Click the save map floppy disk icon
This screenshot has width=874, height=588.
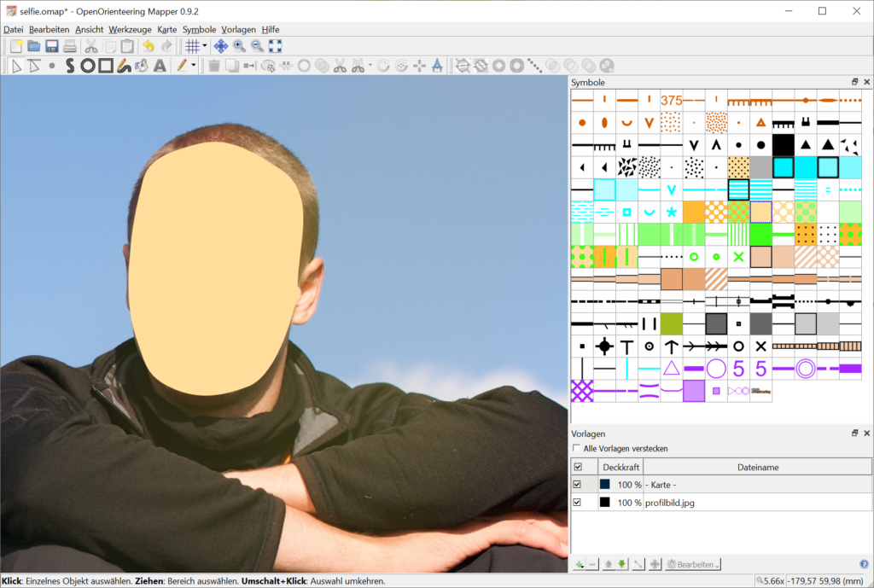coord(51,46)
